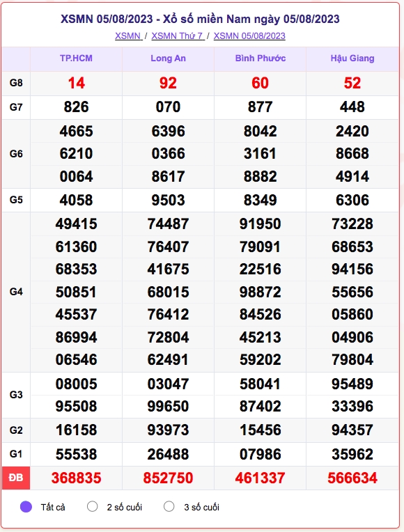The height and width of the screenshot is (532, 404).
Task: Click the G3 number 99650
Action: 168,406
